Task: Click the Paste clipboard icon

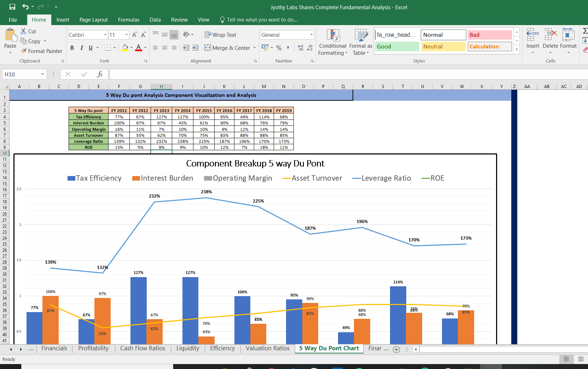Action: coord(10,35)
